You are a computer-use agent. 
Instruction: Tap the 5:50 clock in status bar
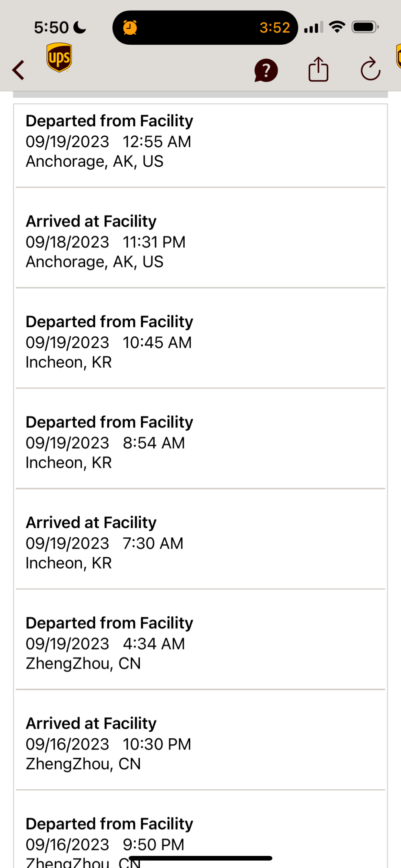[x=51, y=28]
